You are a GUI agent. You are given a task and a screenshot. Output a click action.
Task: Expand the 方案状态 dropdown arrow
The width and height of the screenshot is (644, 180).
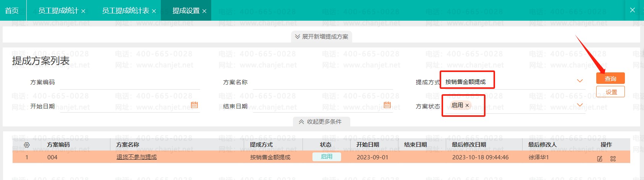click(579, 105)
